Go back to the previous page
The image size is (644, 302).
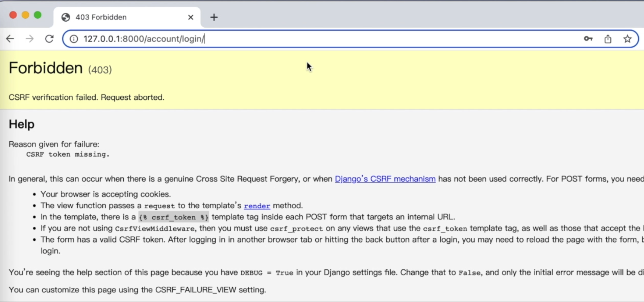(x=10, y=39)
